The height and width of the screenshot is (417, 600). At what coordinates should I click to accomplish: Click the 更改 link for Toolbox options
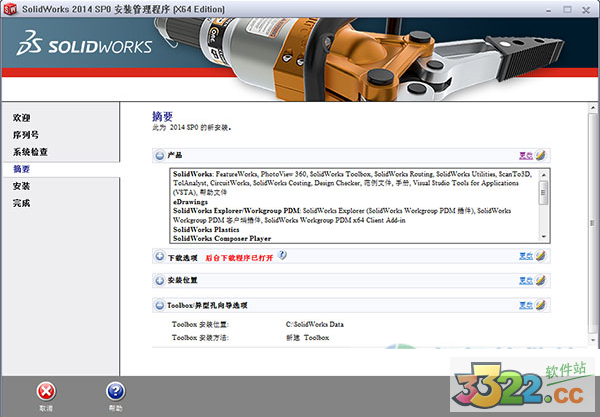pyautogui.click(x=526, y=305)
